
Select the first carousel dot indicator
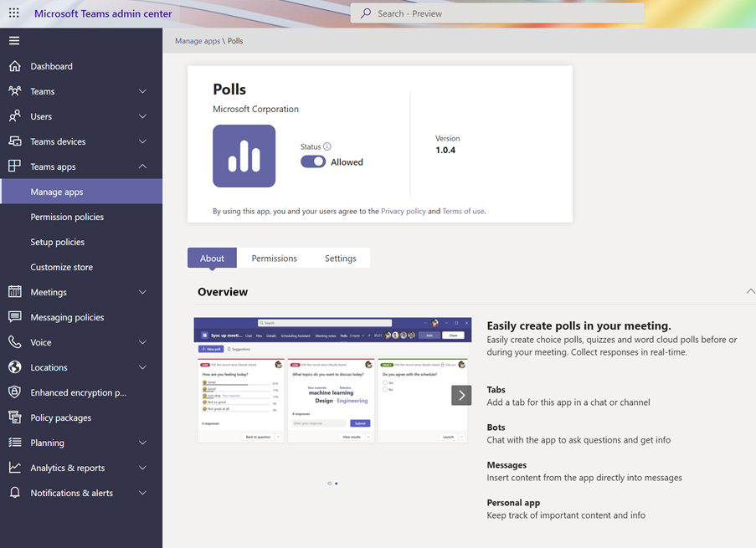click(x=329, y=484)
